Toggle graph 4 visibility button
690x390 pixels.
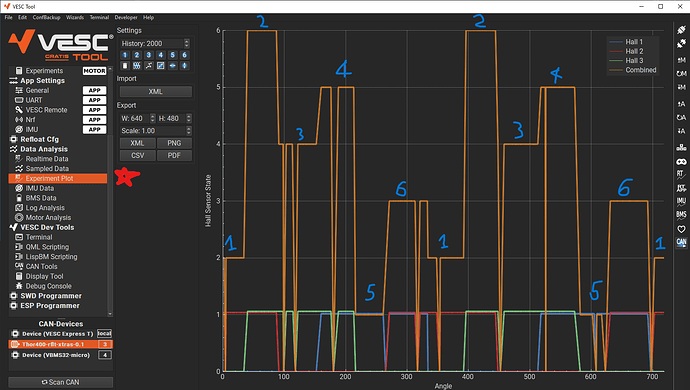pyautogui.click(x=161, y=55)
